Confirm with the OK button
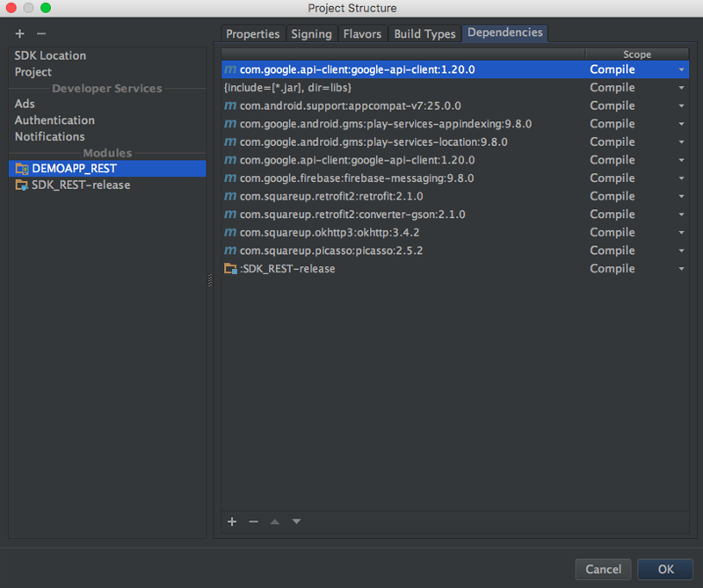Image resolution: width=703 pixels, height=588 pixels. pos(665,570)
